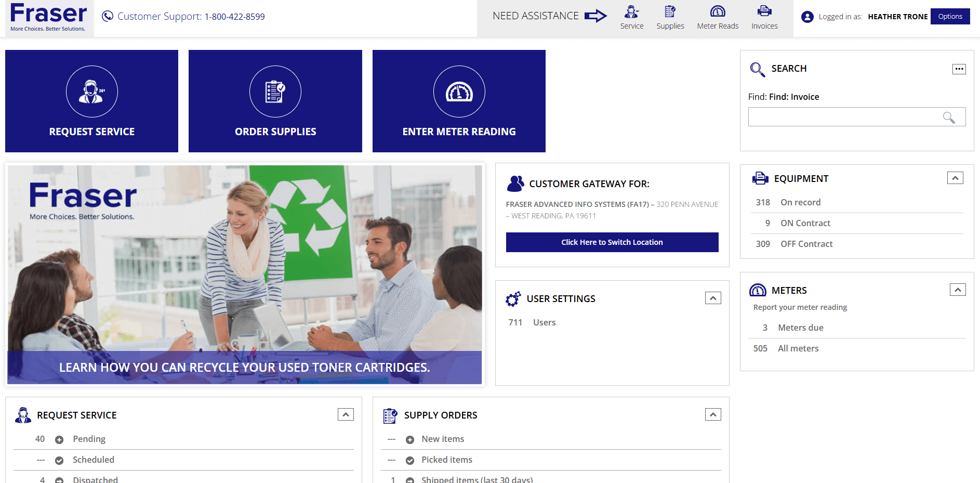Collapse the User Settings panel
Viewport: 980px width, 483px height.
pos(713,298)
